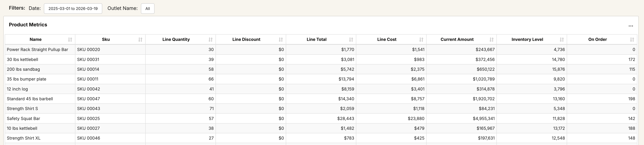The width and height of the screenshot is (644, 145).
Task: Click Current Amount sort arrows icon
Action: pyautogui.click(x=492, y=39)
